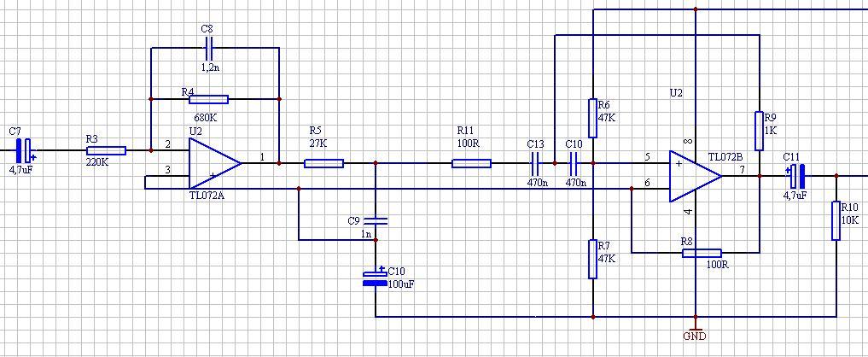The image size is (868, 357).
Task: Select the C9 1n capacitor
Action: click(376, 220)
